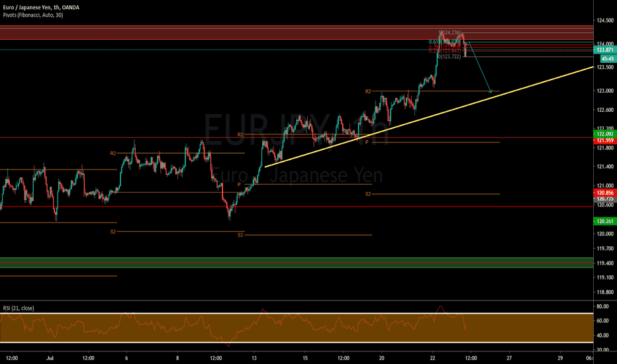Screen dimensions: 617x364
Task: Click the 118.800 price scale value
Action: point(605,292)
